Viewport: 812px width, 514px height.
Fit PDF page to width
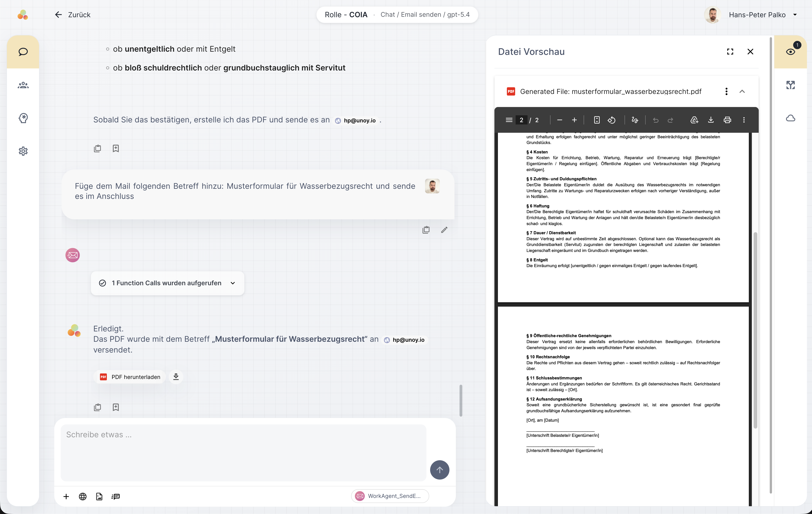pyautogui.click(x=596, y=120)
